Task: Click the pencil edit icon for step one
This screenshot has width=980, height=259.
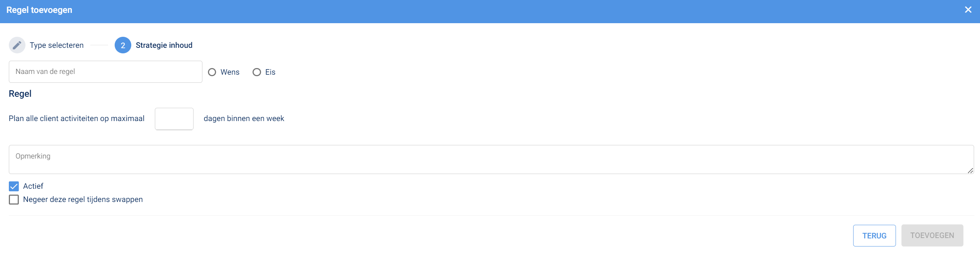Action: [x=17, y=45]
